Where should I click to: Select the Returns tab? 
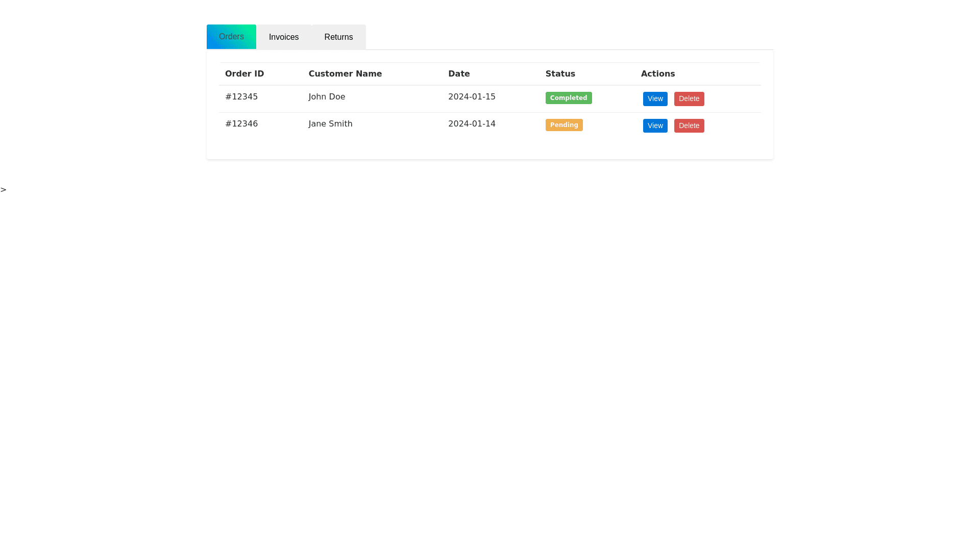(x=338, y=37)
